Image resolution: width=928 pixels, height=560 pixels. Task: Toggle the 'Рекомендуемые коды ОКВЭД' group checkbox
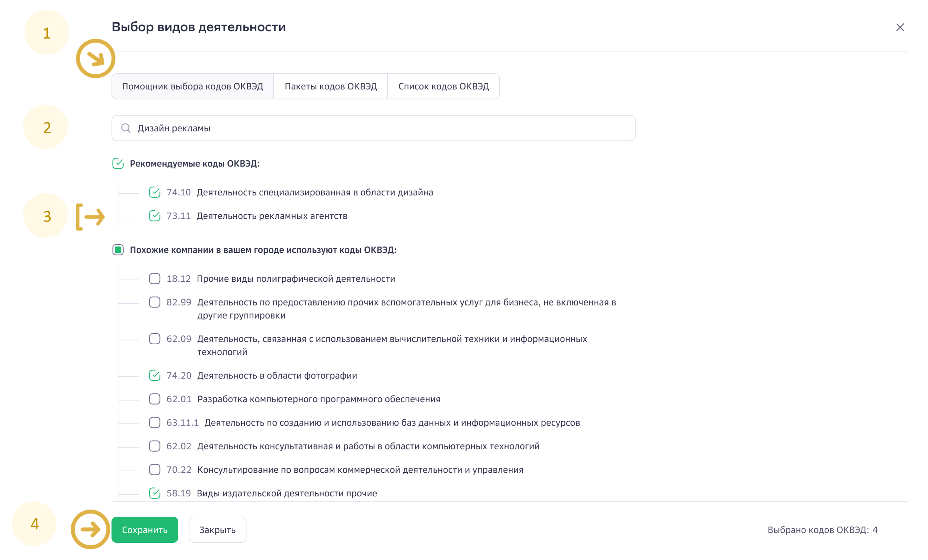(x=118, y=164)
